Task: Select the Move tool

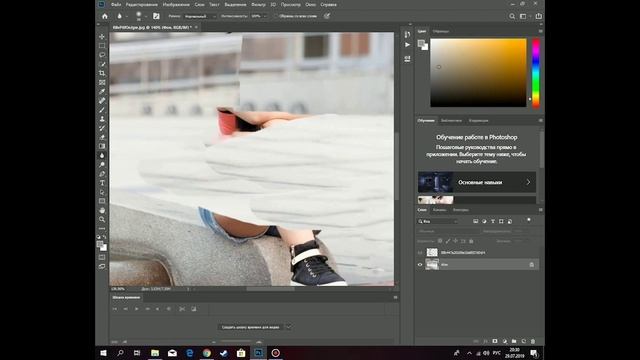Action: [x=102, y=37]
